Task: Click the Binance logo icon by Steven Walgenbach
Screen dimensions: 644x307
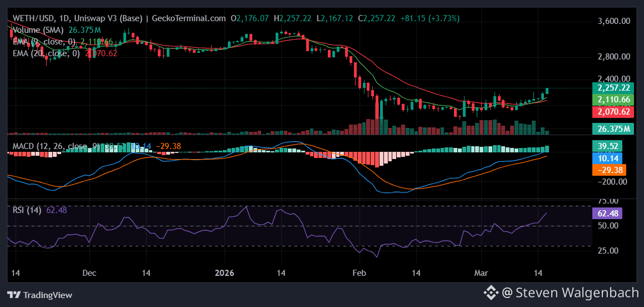Action: [491, 293]
